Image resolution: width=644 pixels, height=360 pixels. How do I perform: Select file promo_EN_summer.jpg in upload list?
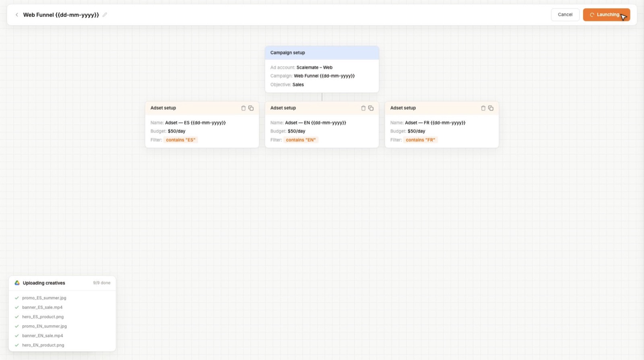(x=44, y=326)
